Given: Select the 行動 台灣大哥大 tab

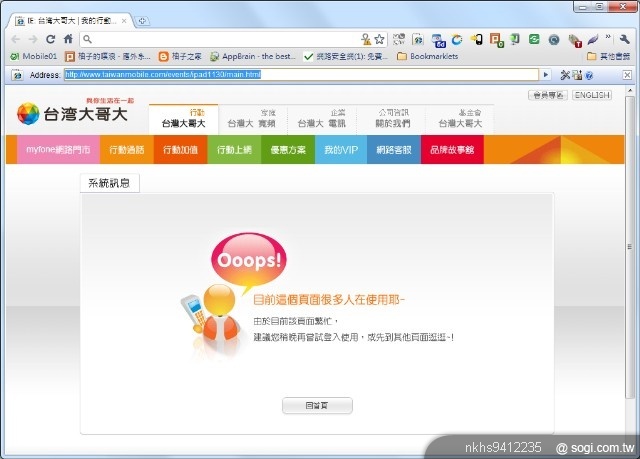Looking at the screenshot, I should (x=183, y=119).
